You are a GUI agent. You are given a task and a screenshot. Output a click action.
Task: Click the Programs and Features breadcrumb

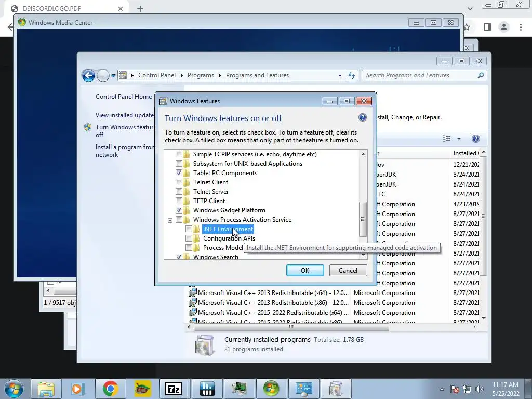[x=257, y=75]
